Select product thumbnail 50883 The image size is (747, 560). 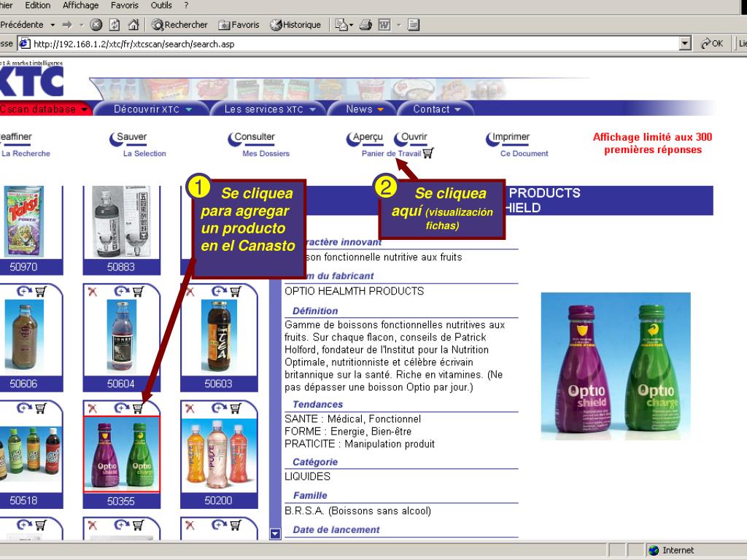[122, 222]
